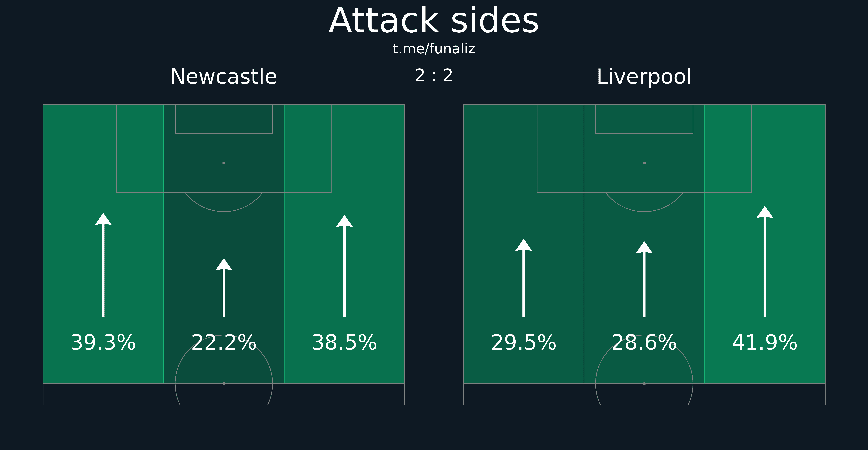The image size is (868, 450).
Task: Click Newcastle's right flank attack arrow
Action: tap(344, 266)
